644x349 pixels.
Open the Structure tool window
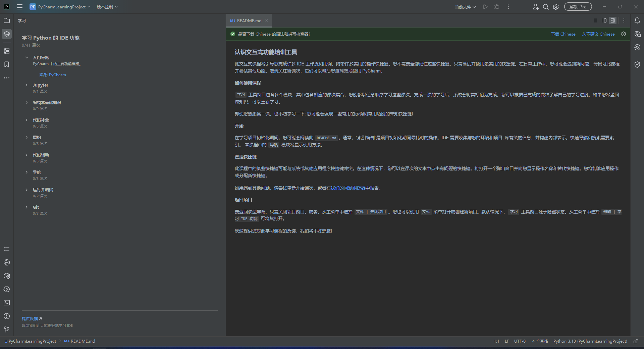7,51
